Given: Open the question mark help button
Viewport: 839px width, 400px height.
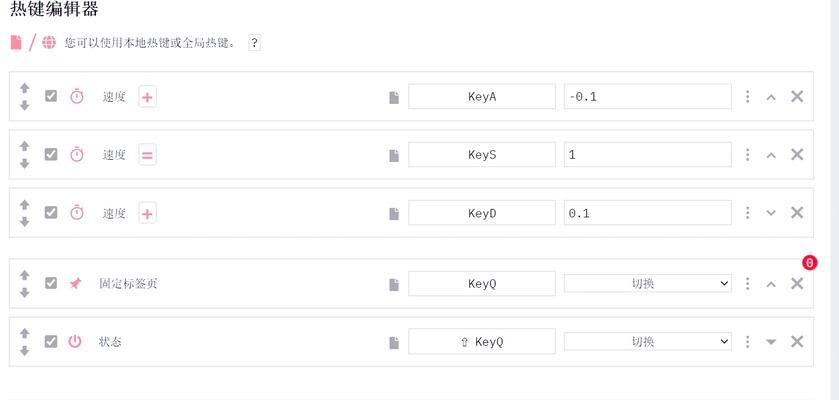Looking at the screenshot, I should (x=255, y=43).
